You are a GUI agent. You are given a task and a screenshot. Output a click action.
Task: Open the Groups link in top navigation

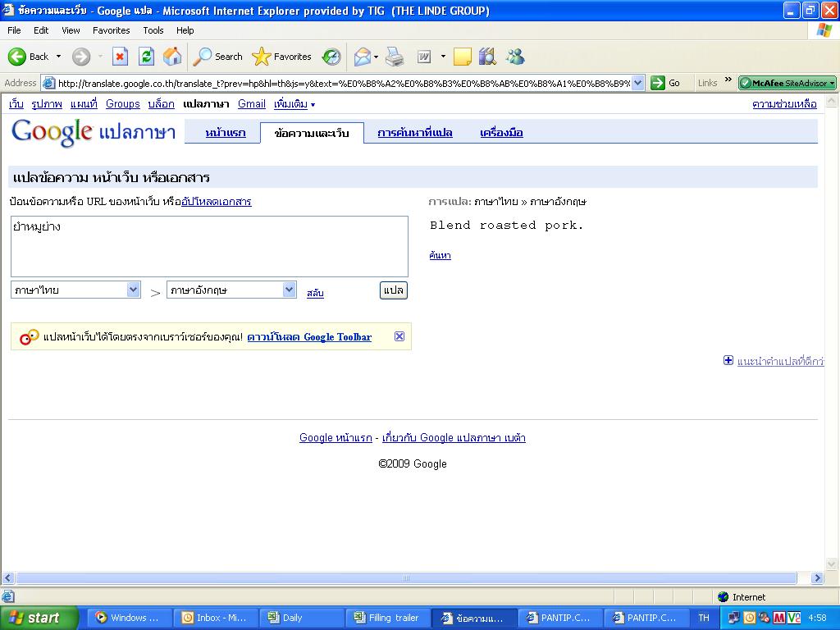[123, 104]
